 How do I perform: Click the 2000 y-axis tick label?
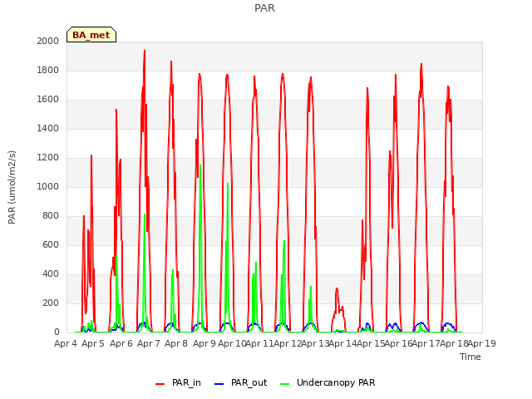[48, 41]
